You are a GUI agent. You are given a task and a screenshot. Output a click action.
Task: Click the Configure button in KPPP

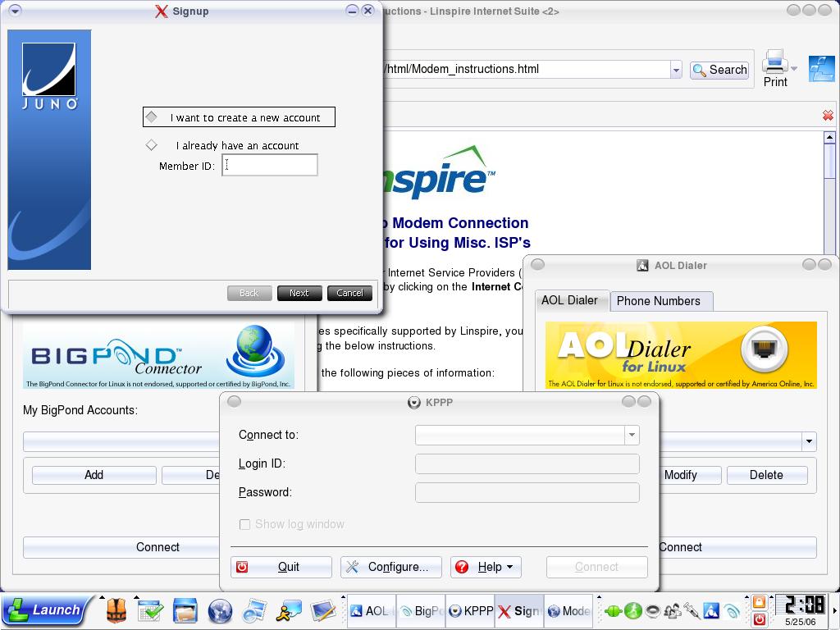click(390, 567)
